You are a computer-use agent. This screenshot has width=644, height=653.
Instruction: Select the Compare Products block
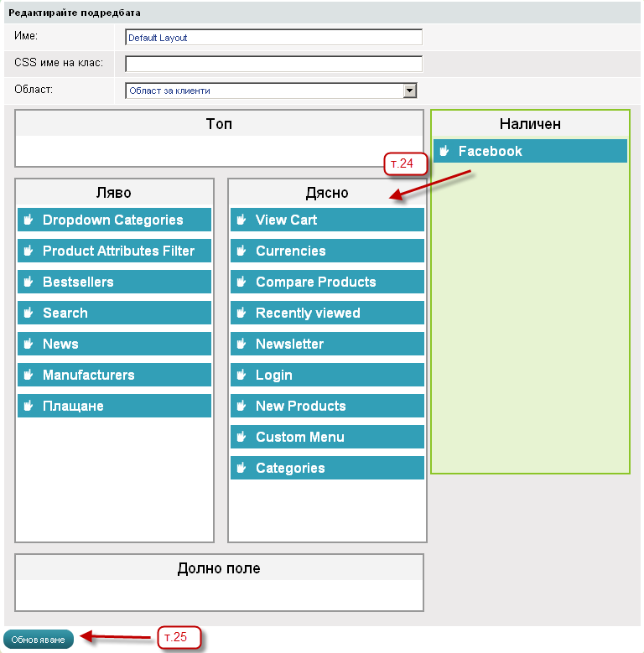coord(327,282)
